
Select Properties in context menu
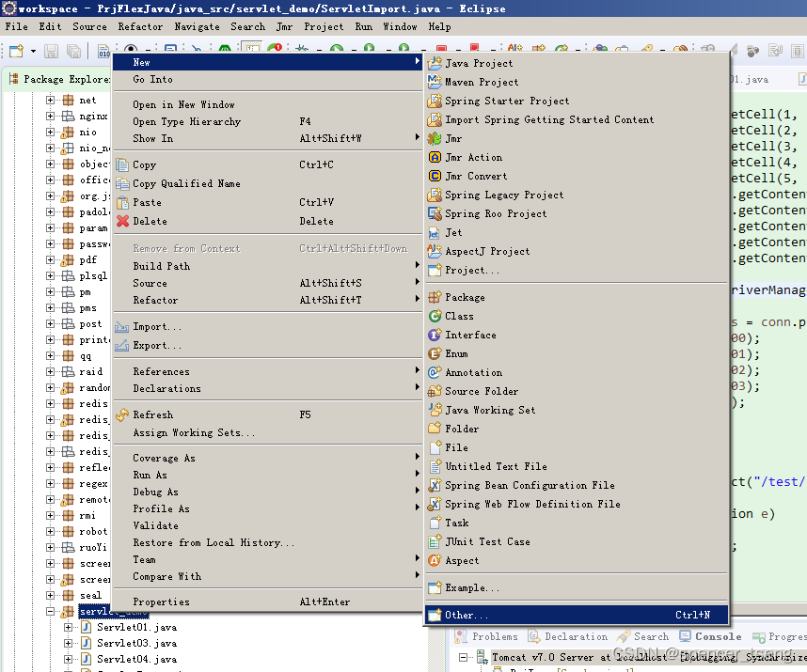point(266,602)
